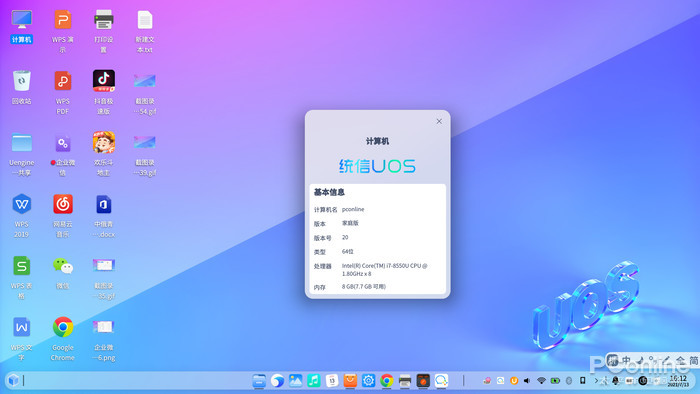Open the app store in dock
The width and height of the screenshot is (700, 394).
click(x=350, y=381)
